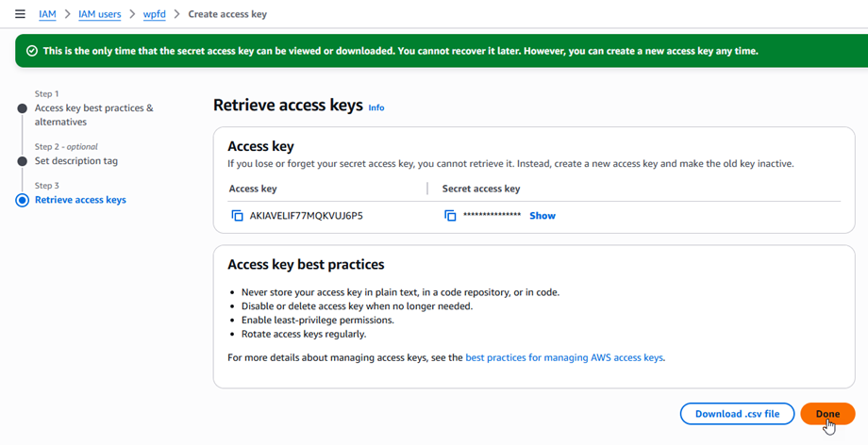The width and height of the screenshot is (868, 445).
Task: Click the access key value AKIAVELIF77MQKVUJ6P5
Action: point(306,216)
